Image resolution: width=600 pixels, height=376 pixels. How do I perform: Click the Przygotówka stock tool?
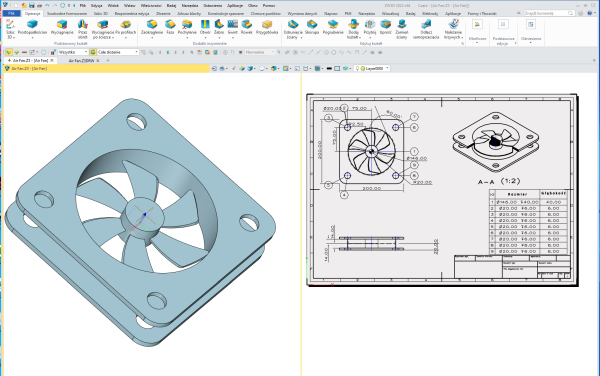click(x=267, y=27)
